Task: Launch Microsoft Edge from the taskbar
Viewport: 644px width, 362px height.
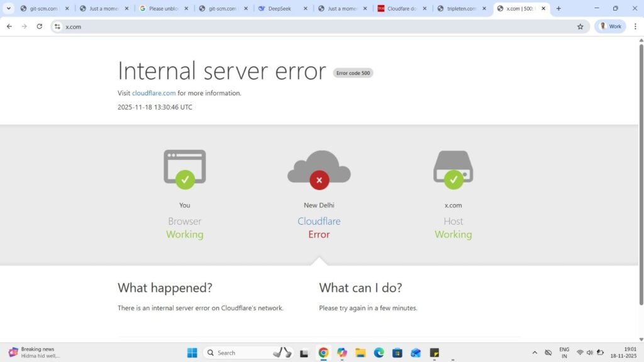Action: [x=379, y=353]
